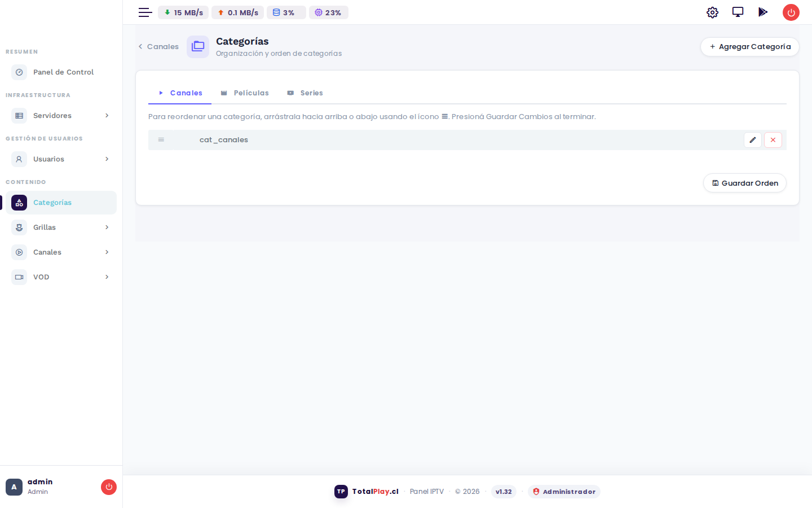Switch to the Series tab

305,93
